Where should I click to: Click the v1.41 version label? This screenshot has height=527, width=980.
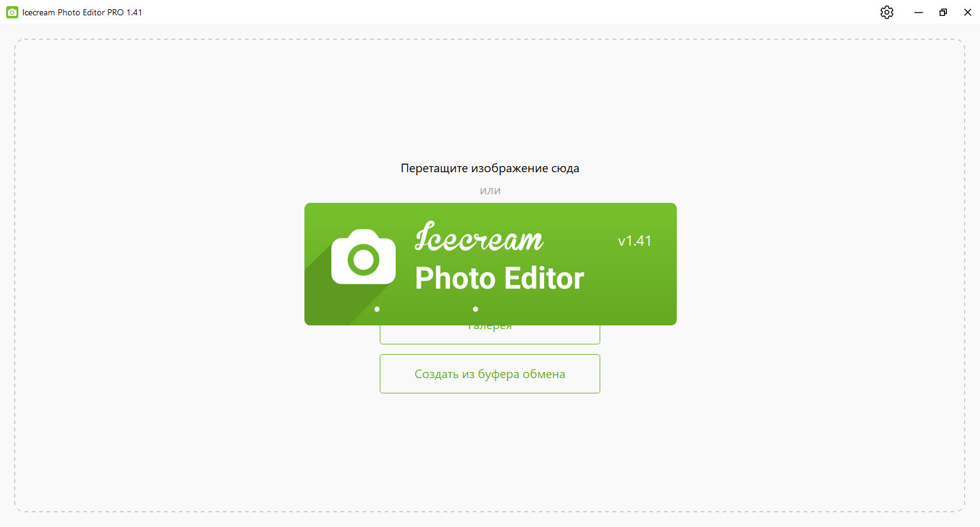(x=635, y=241)
